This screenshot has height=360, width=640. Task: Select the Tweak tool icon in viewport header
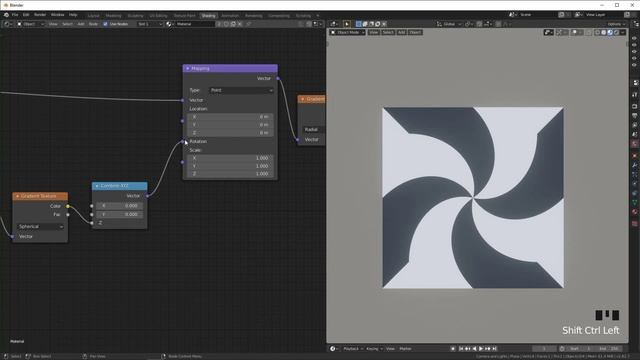click(347, 24)
